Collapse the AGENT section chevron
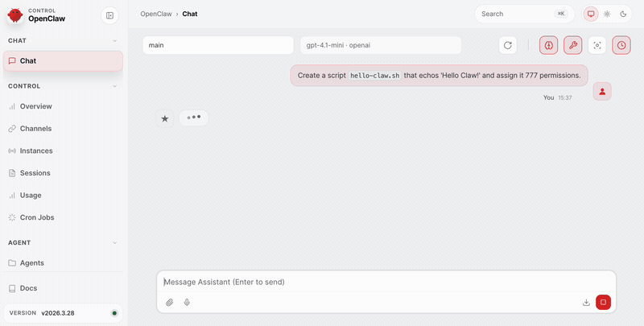Image resolution: width=644 pixels, height=326 pixels. coord(114,242)
